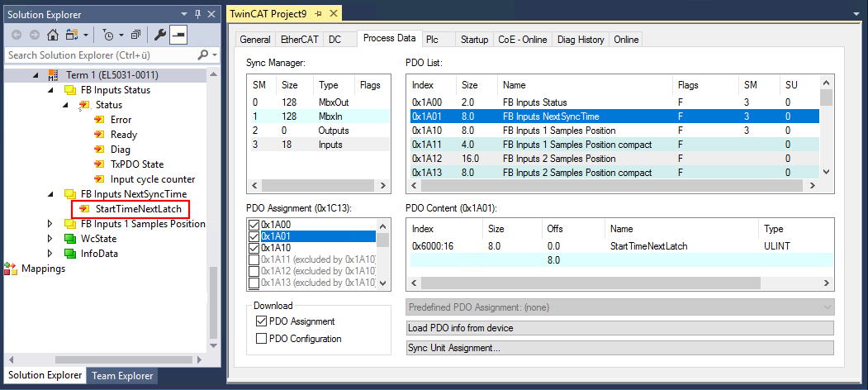Switch to the General tab
868x390 pixels.
tap(255, 40)
